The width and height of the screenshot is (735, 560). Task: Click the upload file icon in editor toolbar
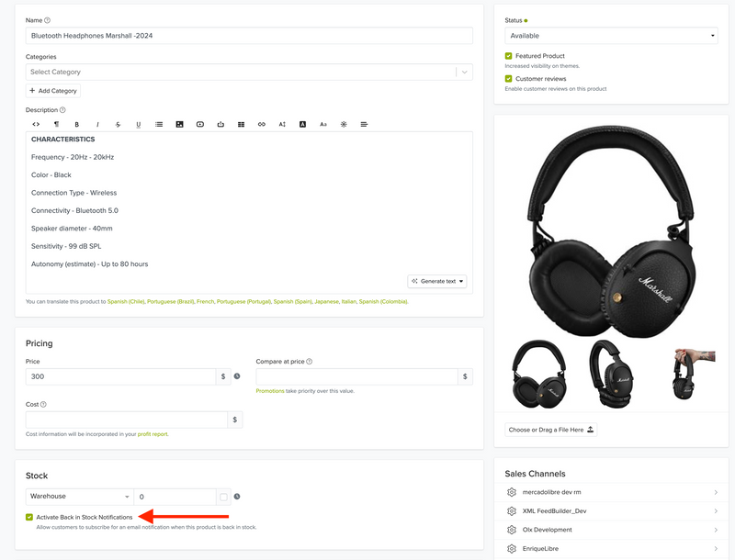click(x=220, y=124)
